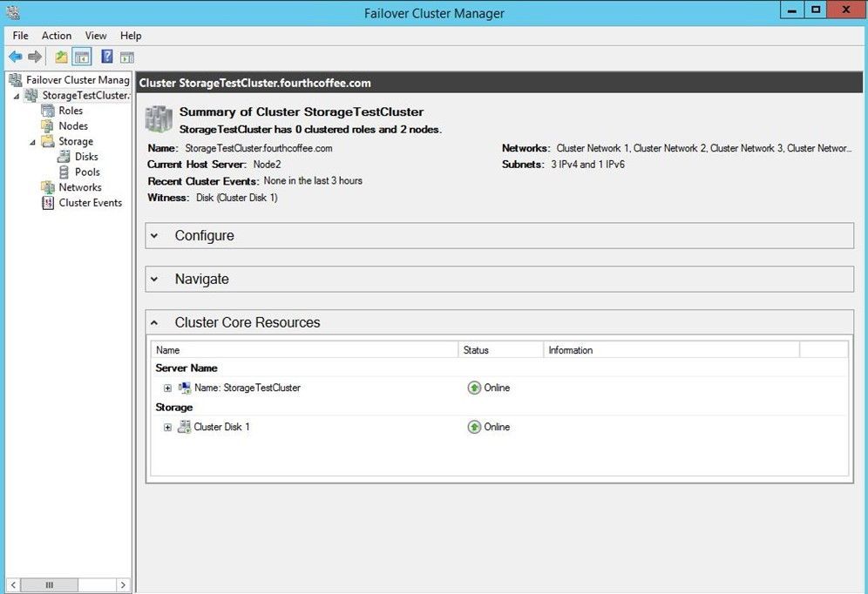The width and height of the screenshot is (868, 594).
Task: Select Cluster Events in the console tree
Action: pos(91,202)
